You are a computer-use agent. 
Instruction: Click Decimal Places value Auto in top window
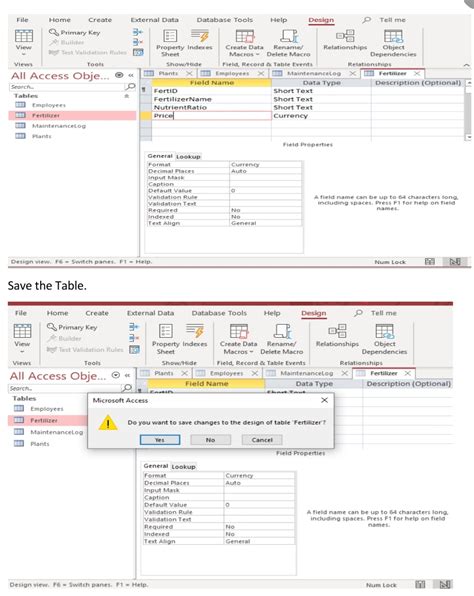pos(266,171)
